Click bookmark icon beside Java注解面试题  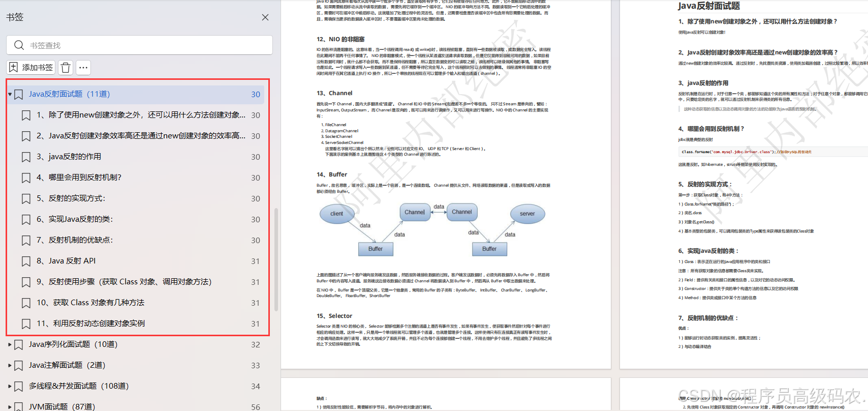pyautogui.click(x=18, y=366)
